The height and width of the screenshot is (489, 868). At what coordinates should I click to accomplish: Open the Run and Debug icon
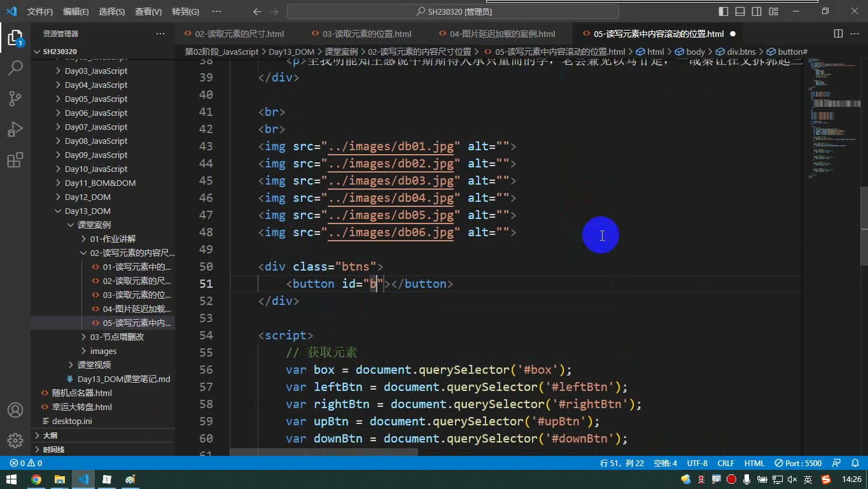(15, 129)
